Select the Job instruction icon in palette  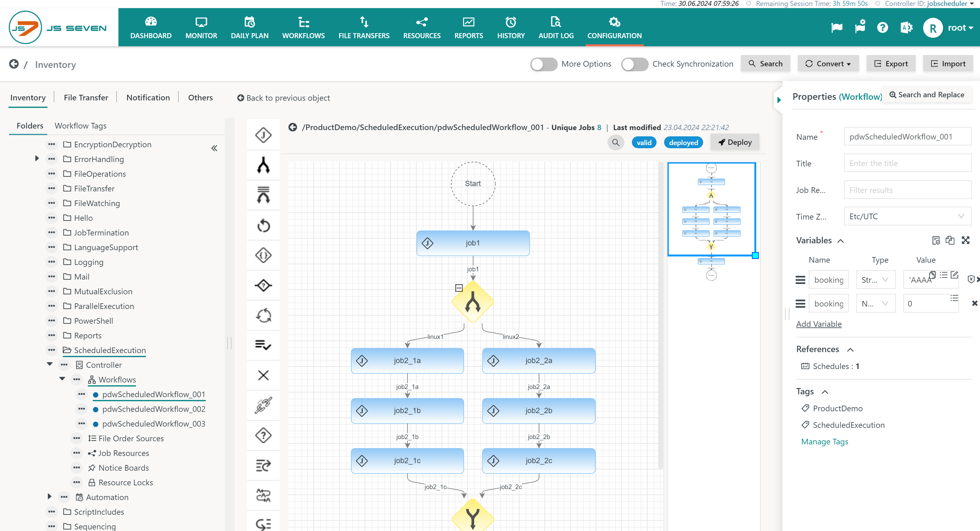[x=263, y=135]
